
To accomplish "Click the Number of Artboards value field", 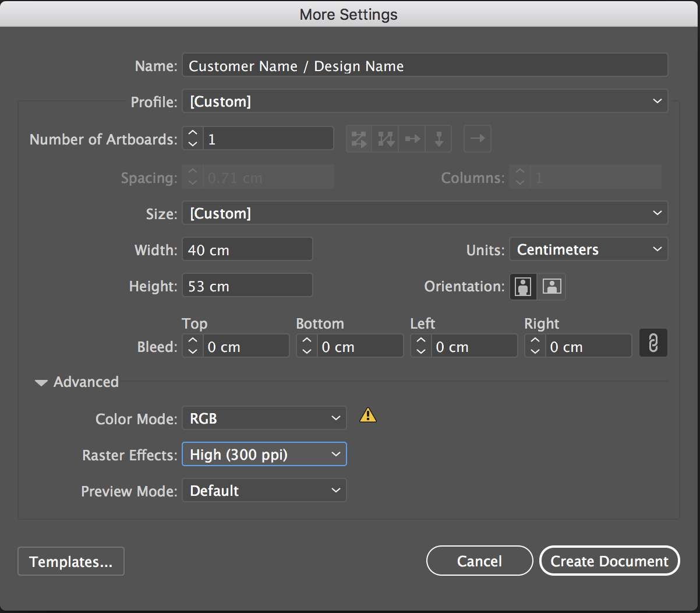I will coord(268,139).
